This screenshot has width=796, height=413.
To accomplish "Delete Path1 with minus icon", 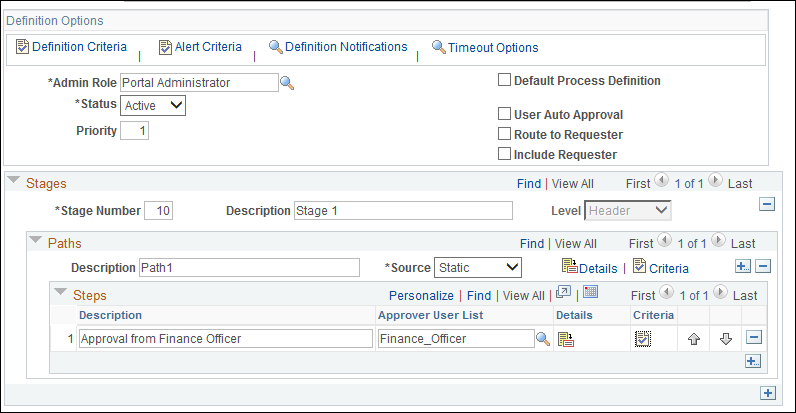I will click(x=763, y=266).
